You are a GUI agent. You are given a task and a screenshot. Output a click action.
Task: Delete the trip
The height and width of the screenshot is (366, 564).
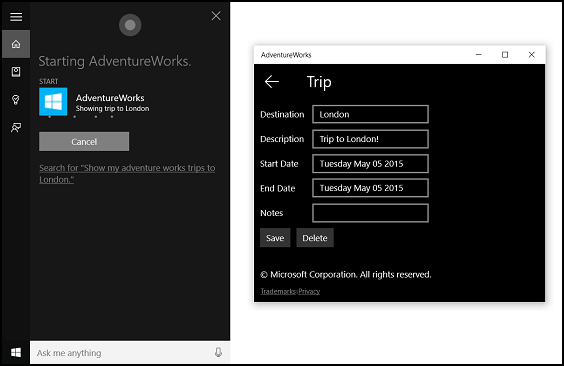click(x=315, y=238)
